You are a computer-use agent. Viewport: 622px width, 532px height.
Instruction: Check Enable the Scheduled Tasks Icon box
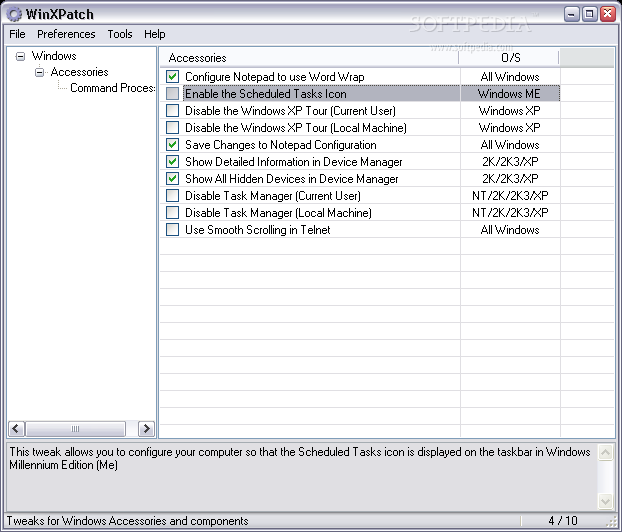[173, 94]
